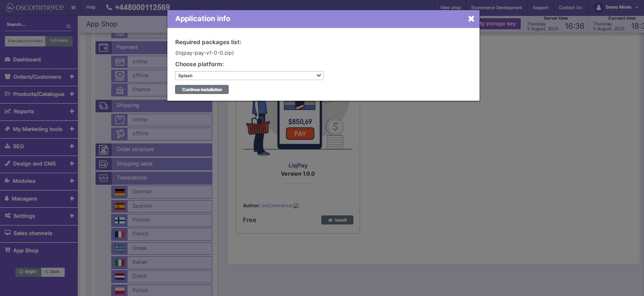Screen dimensions: 644x296
Task: Open Ecommerce Development link
Action: pos(496,8)
